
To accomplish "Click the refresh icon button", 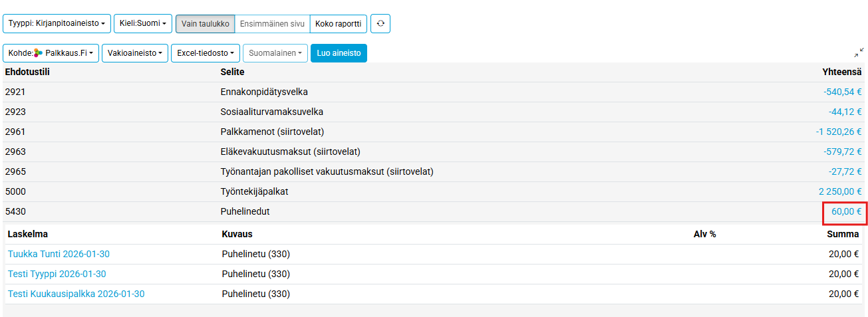I will pyautogui.click(x=380, y=23).
